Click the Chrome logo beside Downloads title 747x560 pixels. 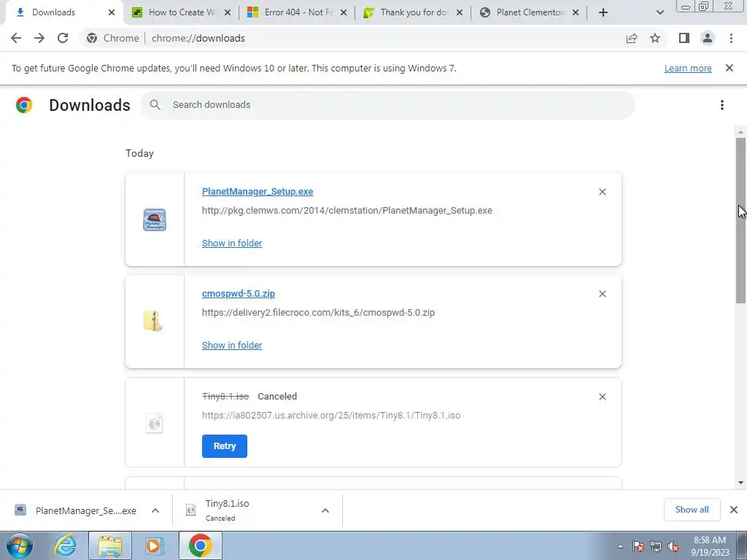click(x=24, y=105)
